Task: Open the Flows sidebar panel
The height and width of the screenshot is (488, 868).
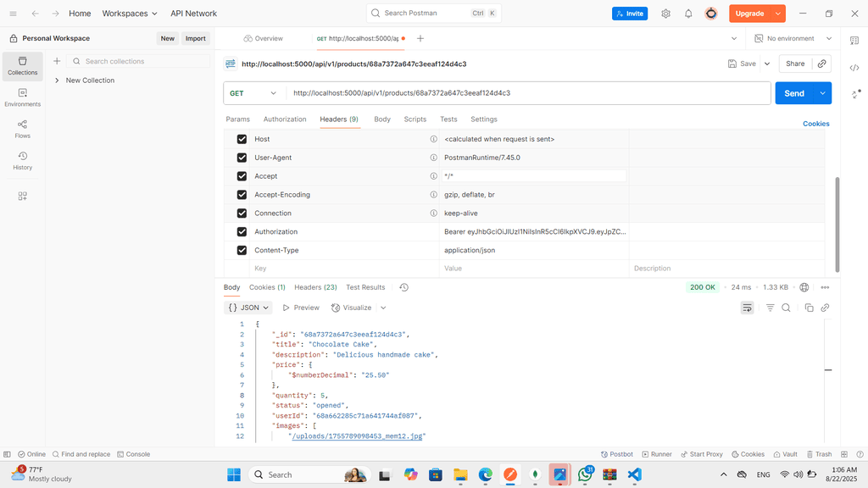Action: click(22, 129)
